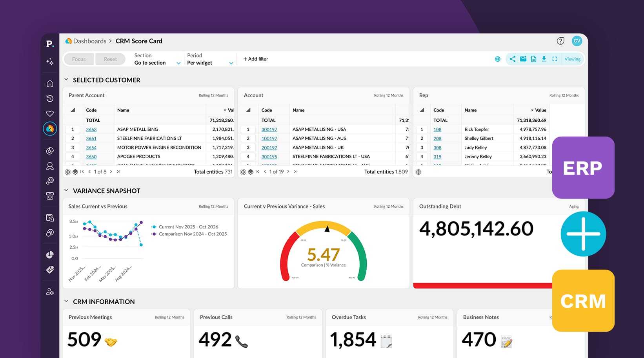This screenshot has height=358, width=644.
Task: Open rep code 108 link
Action: click(437, 130)
